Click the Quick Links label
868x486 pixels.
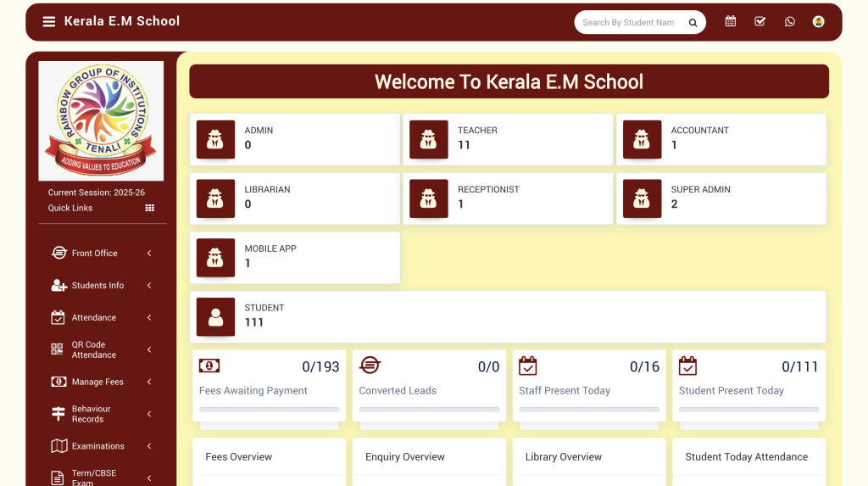pyautogui.click(x=70, y=208)
